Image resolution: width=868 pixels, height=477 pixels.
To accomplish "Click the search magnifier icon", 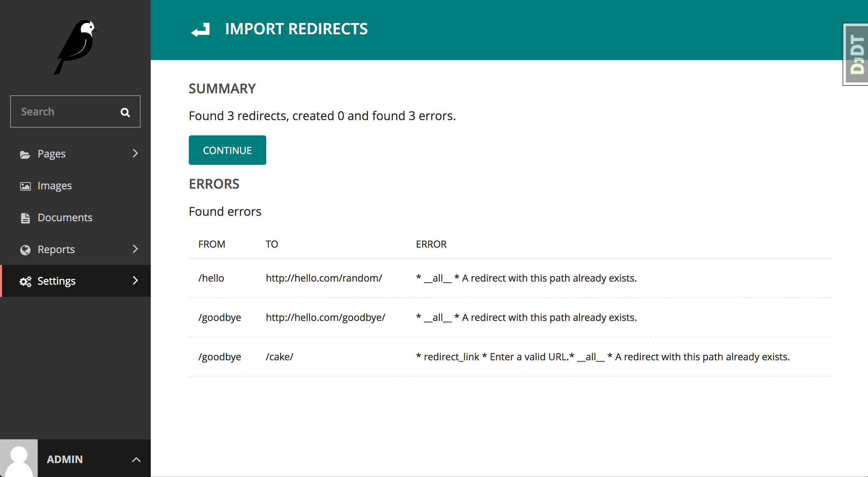I will [x=125, y=112].
